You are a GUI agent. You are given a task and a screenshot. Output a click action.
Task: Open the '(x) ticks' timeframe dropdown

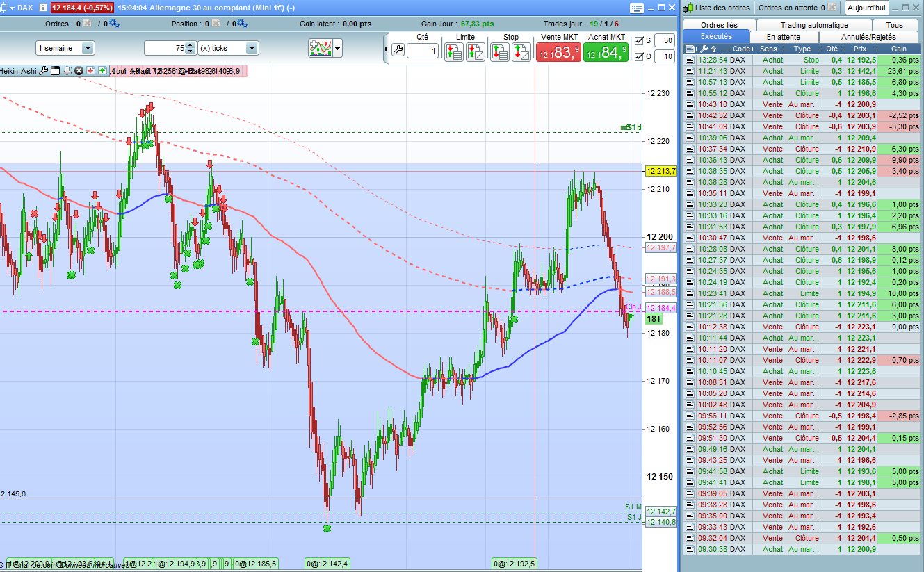tap(228, 48)
